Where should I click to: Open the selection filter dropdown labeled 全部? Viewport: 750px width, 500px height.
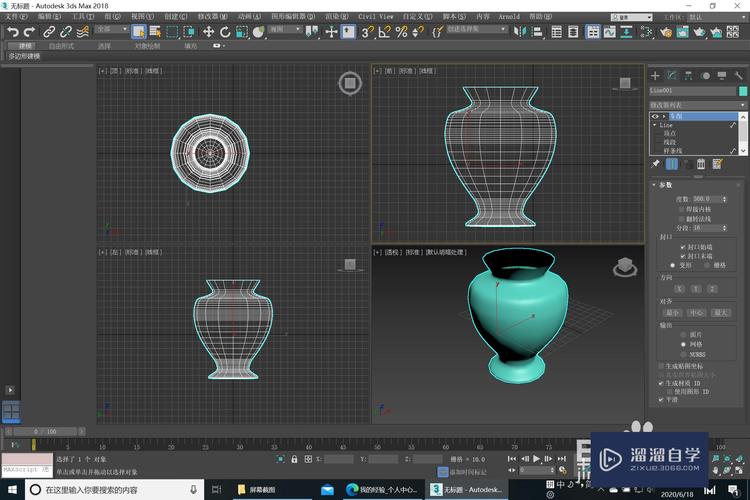(x=110, y=31)
